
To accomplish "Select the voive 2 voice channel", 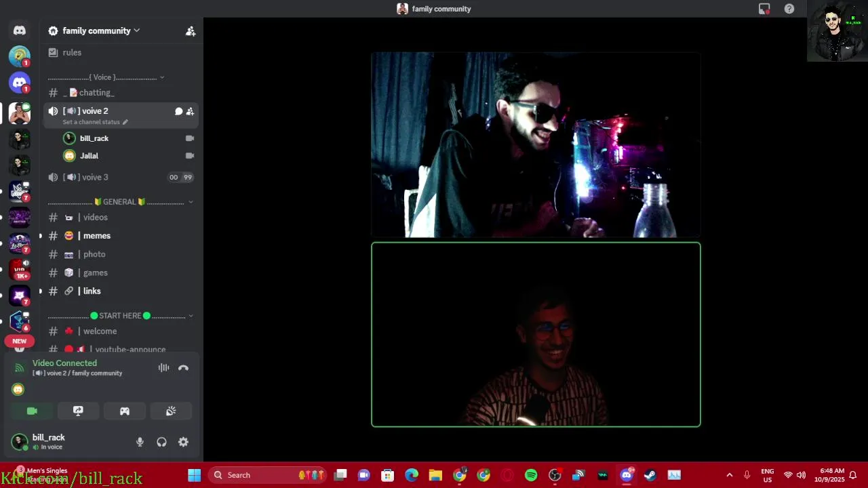I will click(95, 111).
